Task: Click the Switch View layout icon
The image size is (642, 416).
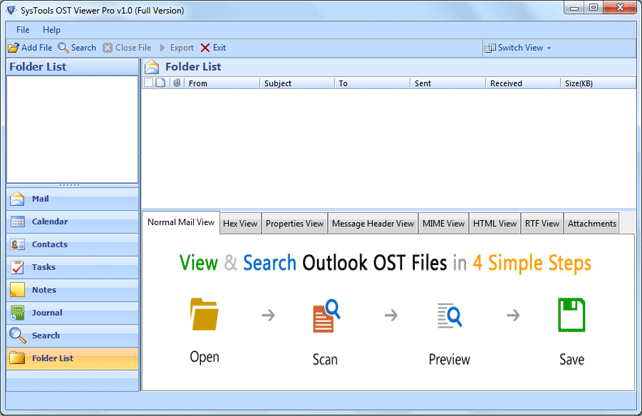Action: pyautogui.click(x=490, y=48)
